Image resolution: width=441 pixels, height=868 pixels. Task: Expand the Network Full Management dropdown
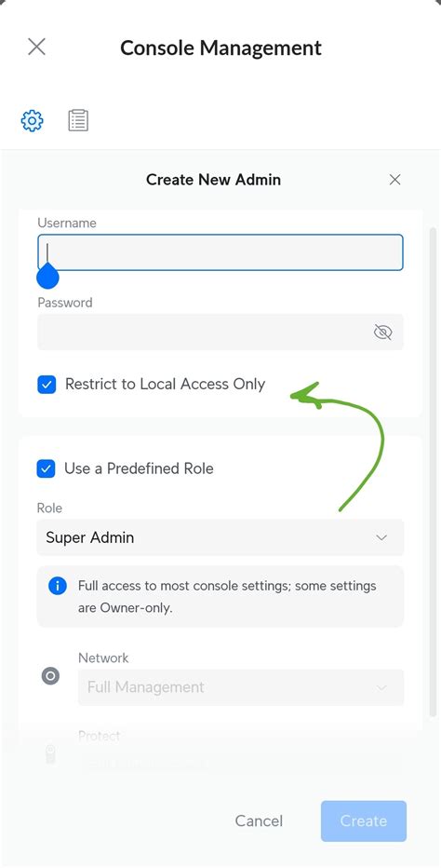point(241,687)
